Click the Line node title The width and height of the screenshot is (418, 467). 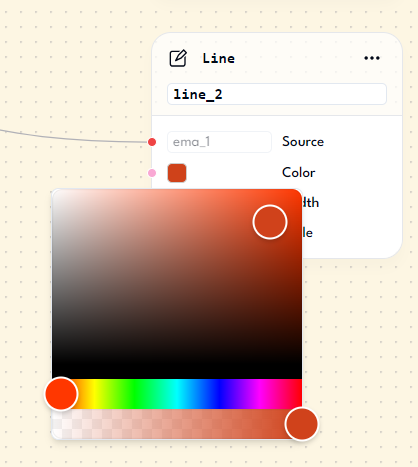point(219,58)
